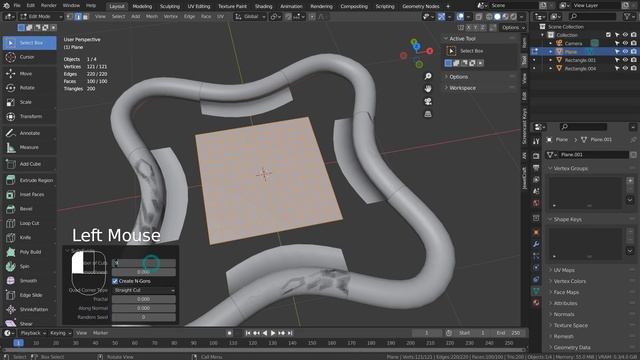640x360 pixels.
Task: Select the Inset Faces tool
Action: point(29,195)
